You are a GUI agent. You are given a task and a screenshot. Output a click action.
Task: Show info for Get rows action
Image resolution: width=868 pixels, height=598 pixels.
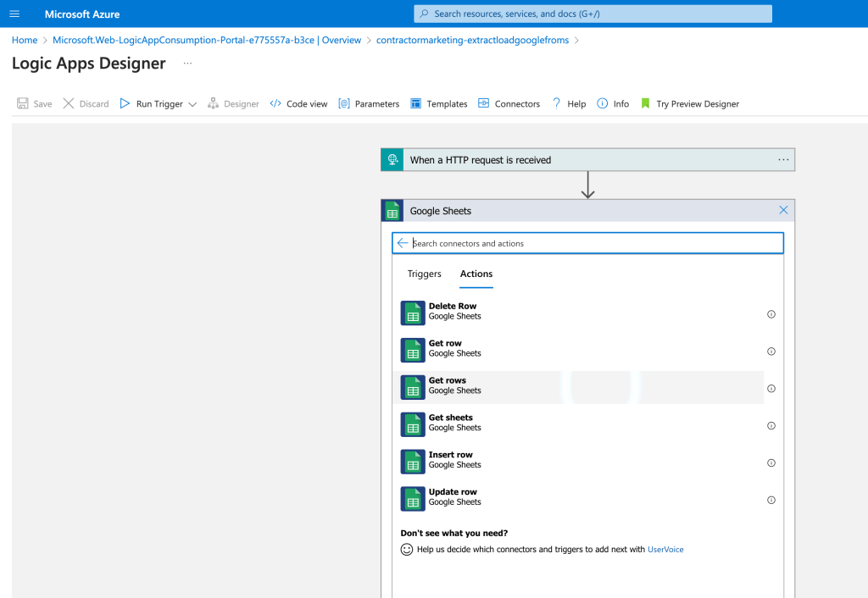pos(771,388)
